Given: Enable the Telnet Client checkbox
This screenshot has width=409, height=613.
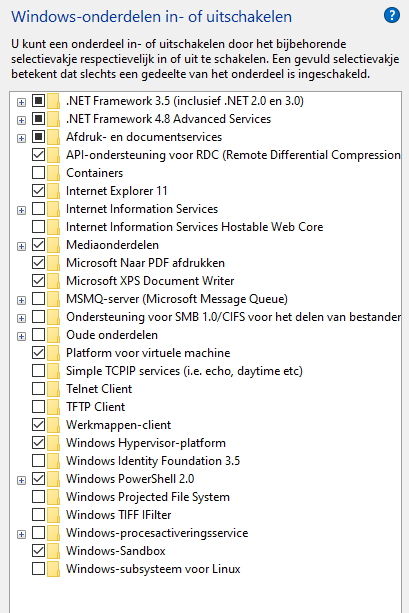Looking at the screenshot, I should (x=38, y=388).
